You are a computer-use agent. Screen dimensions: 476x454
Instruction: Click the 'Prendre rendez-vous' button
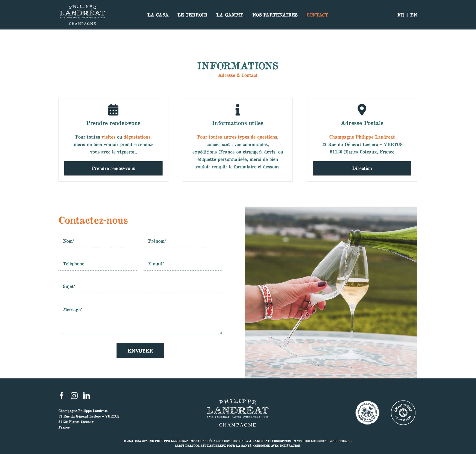point(113,168)
